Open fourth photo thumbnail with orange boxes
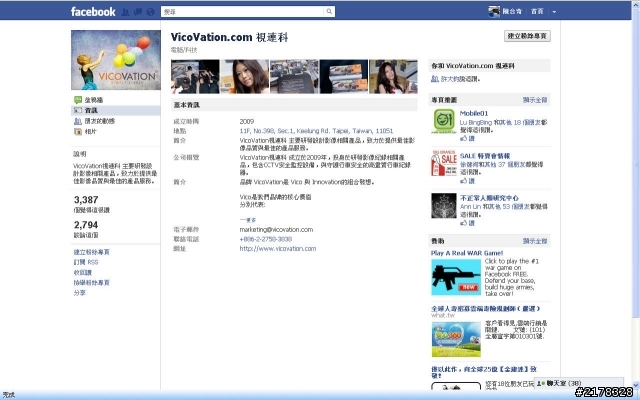Screen dimensions: 640x400 (x=344, y=76)
